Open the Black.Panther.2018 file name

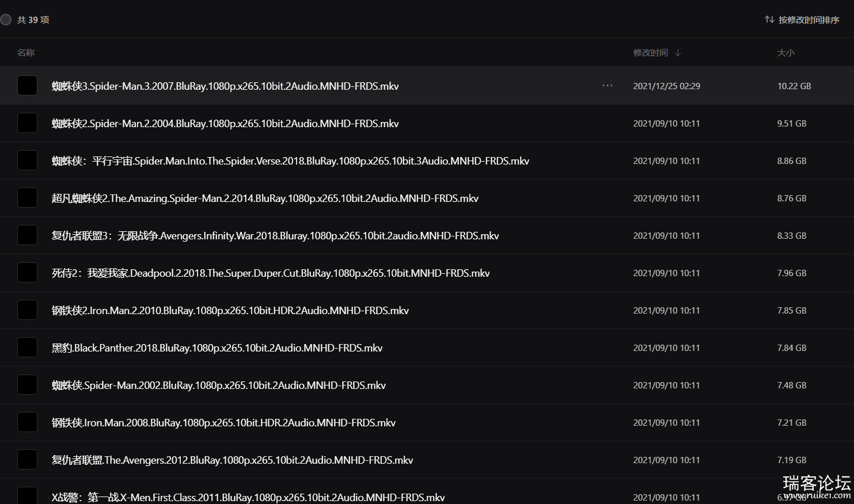(x=217, y=348)
